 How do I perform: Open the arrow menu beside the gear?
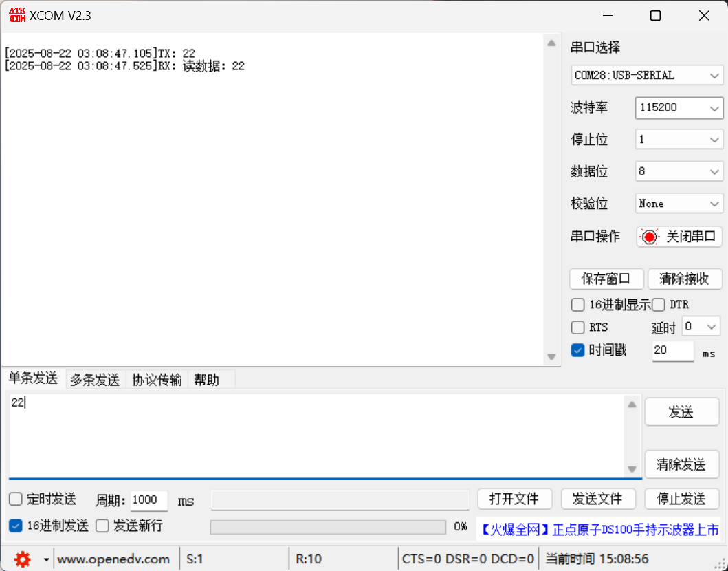click(46, 559)
